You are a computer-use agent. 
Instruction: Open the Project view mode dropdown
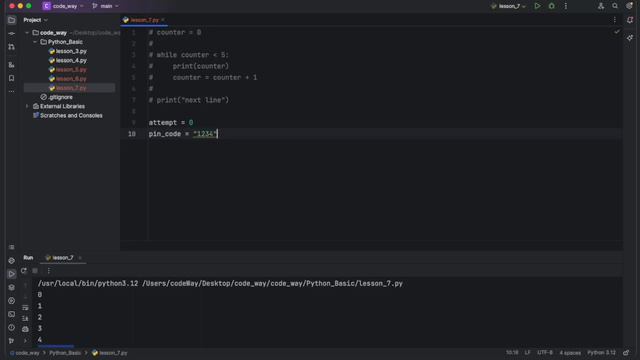pos(36,20)
